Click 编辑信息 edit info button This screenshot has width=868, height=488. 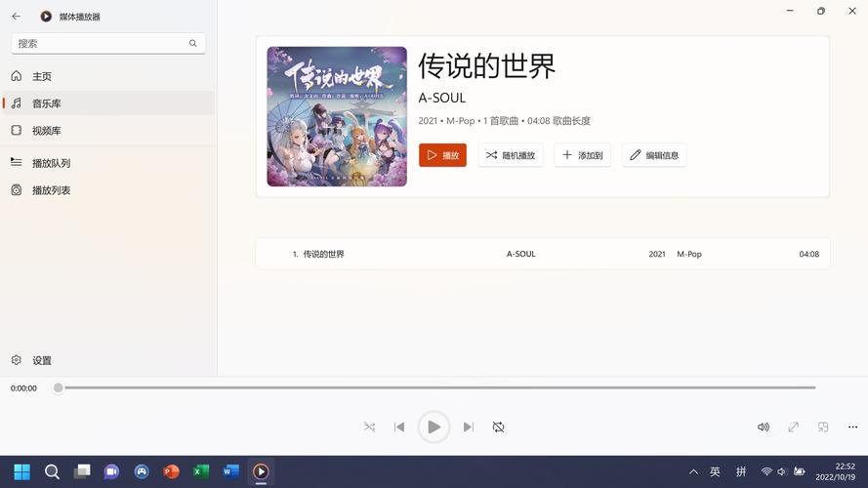[x=654, y=155]
